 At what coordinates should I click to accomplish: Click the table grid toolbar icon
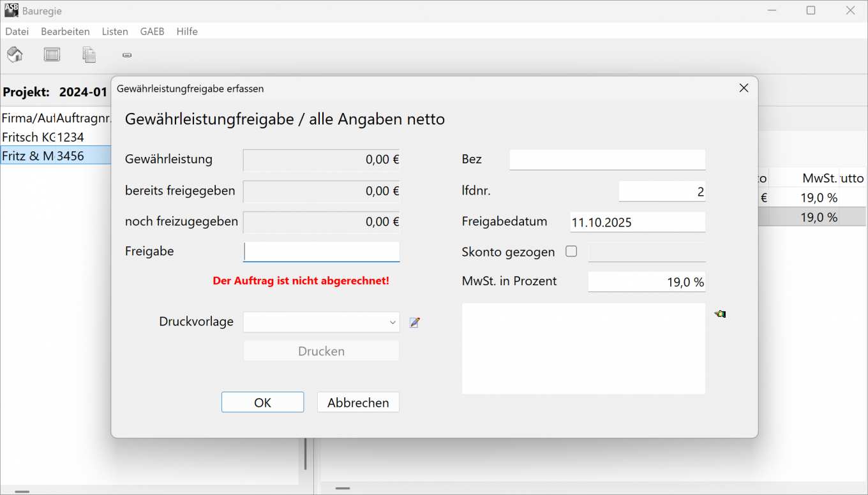(52, 55)
